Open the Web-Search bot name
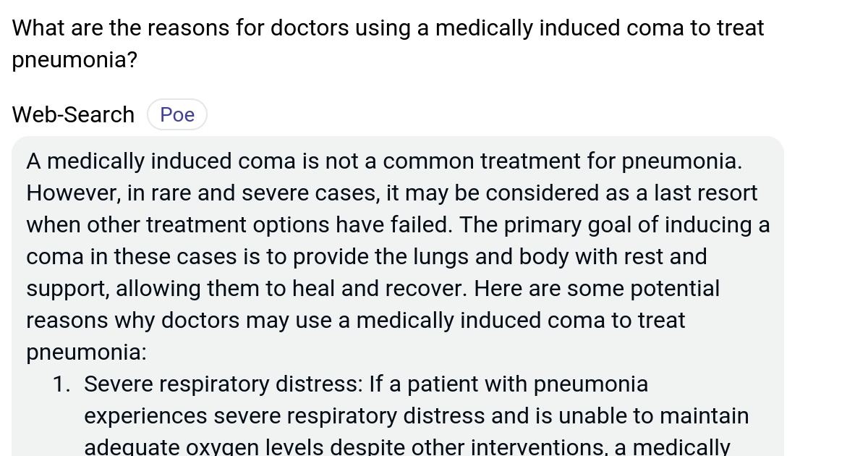 (72, 114)
